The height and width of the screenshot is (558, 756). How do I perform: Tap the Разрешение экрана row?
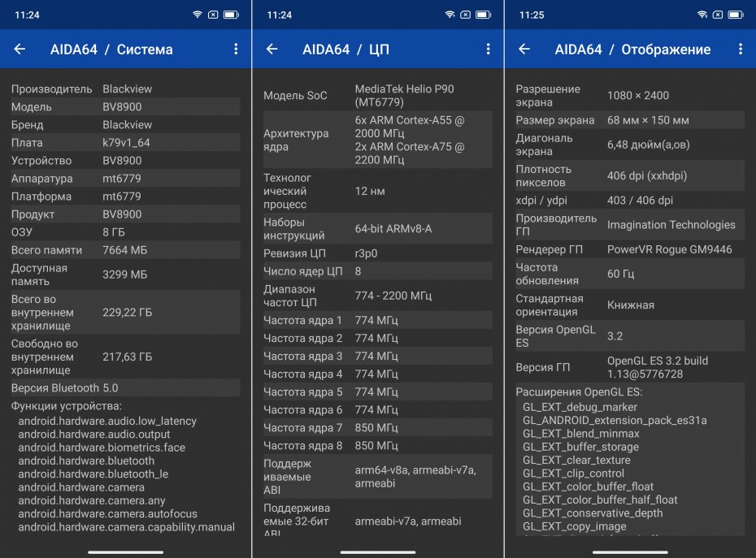[x=629, y=95]
